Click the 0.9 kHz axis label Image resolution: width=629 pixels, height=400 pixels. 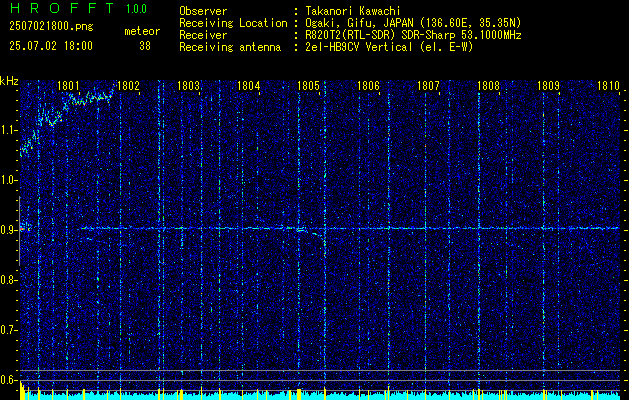[8, 230]
